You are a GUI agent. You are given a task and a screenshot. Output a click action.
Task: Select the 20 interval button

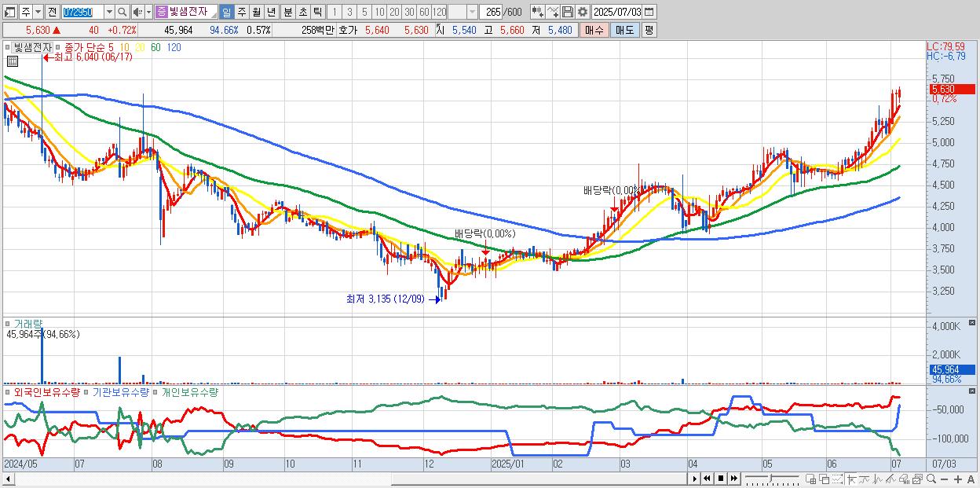[x=394, y=12]
